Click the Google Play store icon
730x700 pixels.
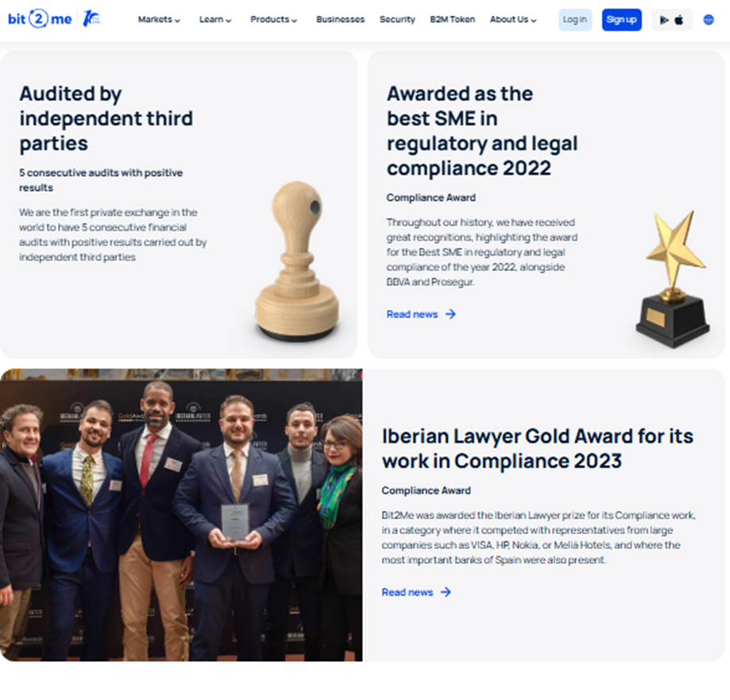point(664,20)
